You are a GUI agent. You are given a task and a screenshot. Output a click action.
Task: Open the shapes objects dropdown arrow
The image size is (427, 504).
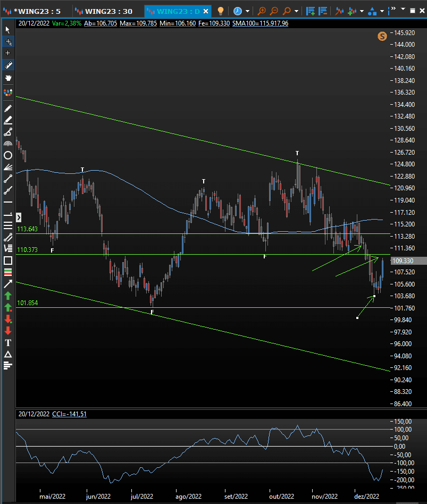tap(382, 11)
